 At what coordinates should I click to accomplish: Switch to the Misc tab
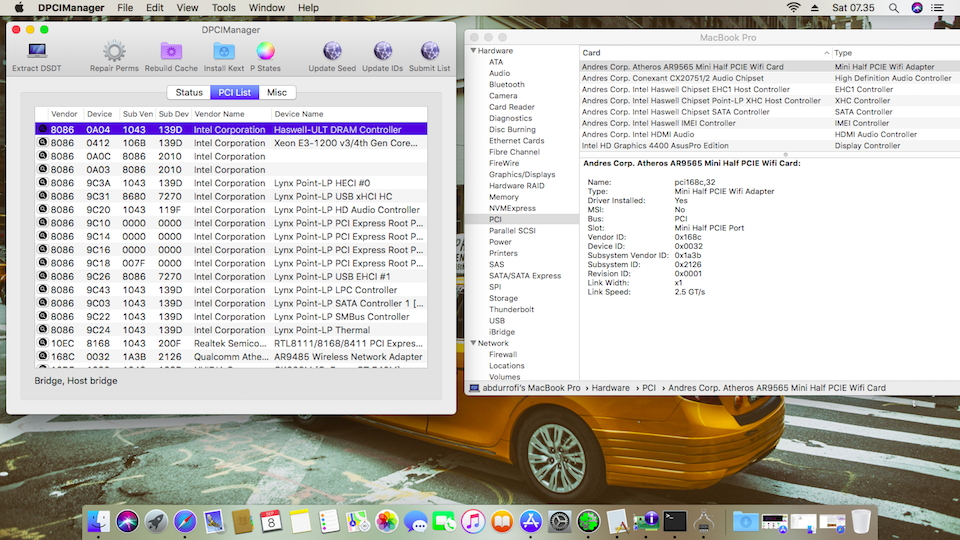click(x=277, y=93)
